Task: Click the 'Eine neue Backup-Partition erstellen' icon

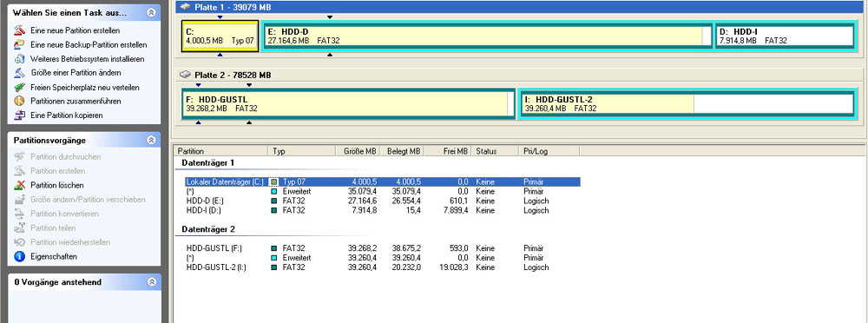Action: [20, 44]
